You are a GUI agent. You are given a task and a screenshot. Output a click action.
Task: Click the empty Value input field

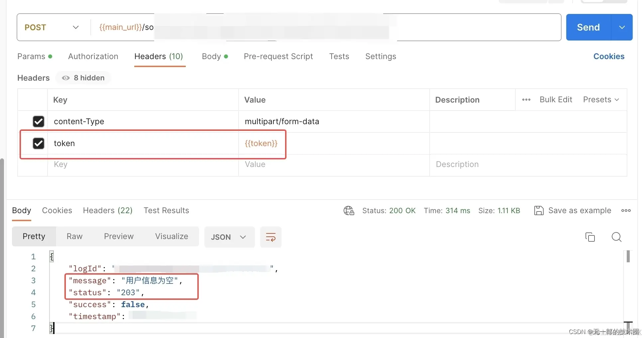[x=334, y=164]
